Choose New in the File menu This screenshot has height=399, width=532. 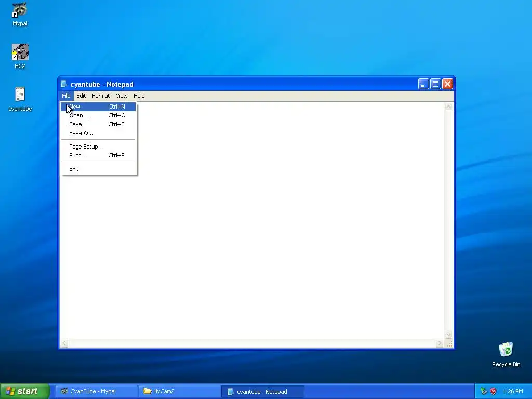click(98, 107)
